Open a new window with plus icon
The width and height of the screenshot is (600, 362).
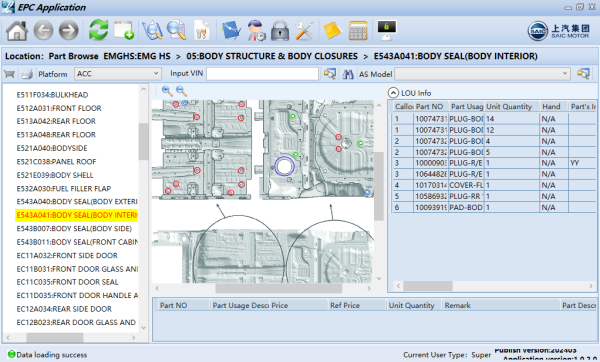pos(124,30)
